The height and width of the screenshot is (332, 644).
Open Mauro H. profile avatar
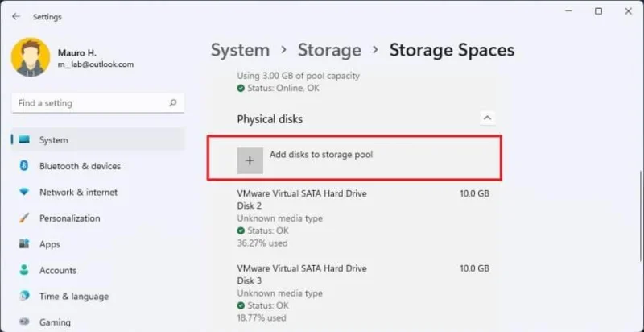31,57
